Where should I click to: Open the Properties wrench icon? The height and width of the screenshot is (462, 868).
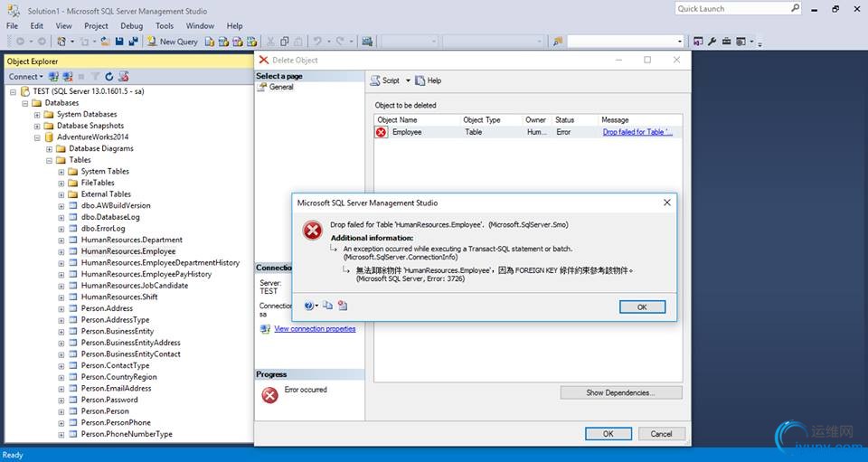click(x=712, y=42)
